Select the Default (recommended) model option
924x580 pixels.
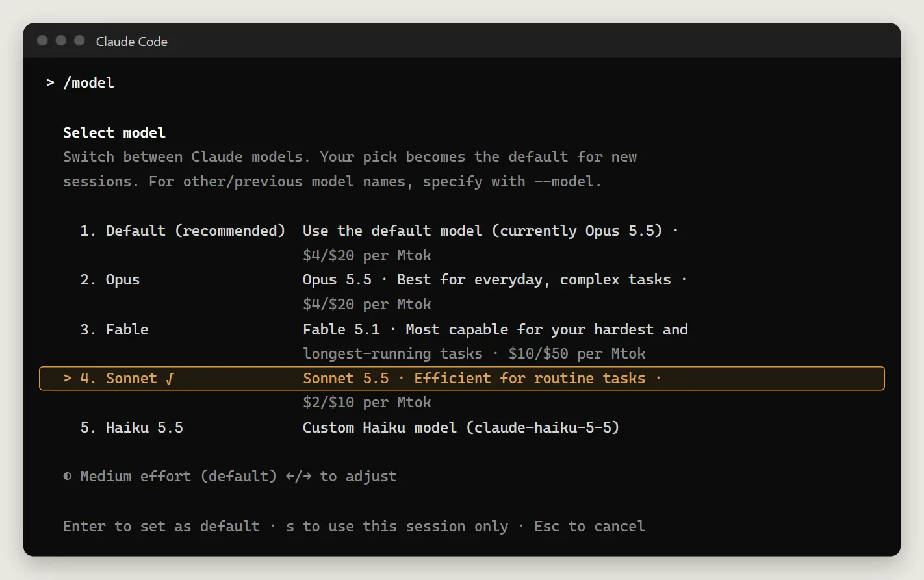click(183, 231)
